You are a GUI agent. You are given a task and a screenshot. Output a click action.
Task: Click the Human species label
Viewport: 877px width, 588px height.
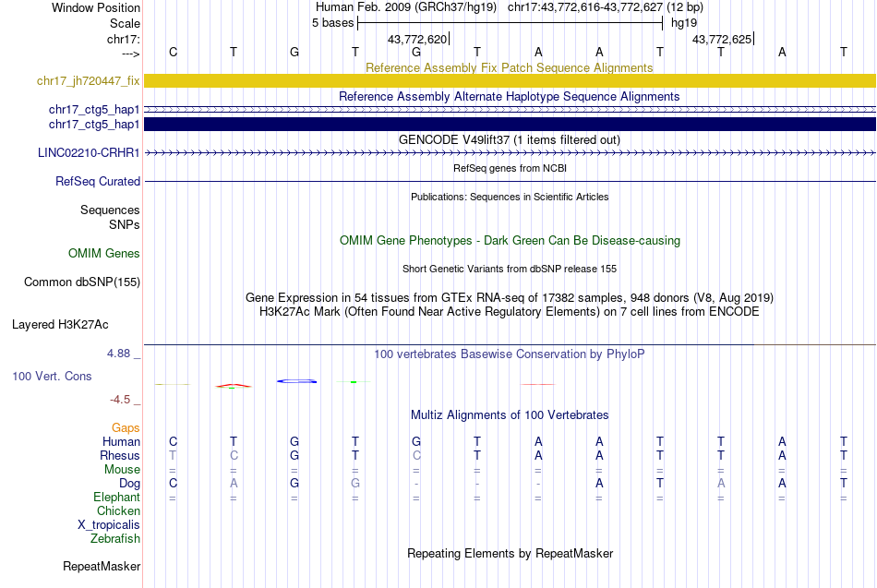tap(121, 442)
